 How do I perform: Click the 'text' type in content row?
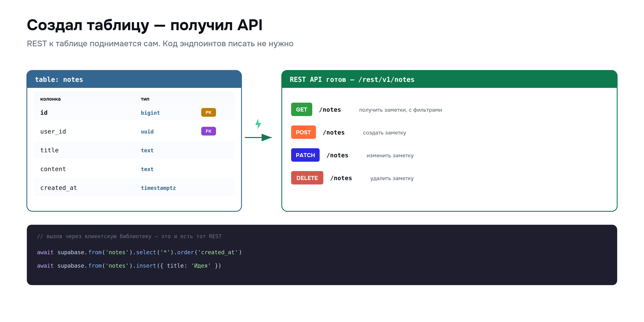[x=147, y=169]
